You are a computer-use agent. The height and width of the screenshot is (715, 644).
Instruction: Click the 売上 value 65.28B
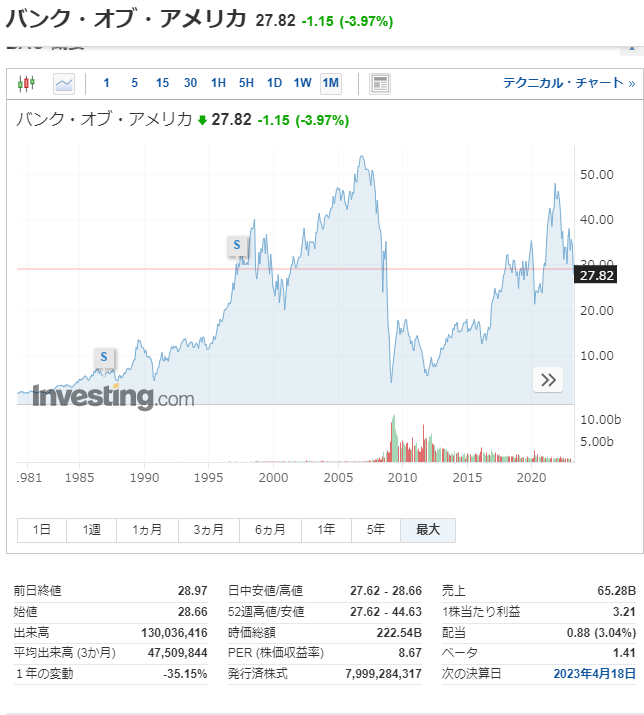tap(617, 591)
